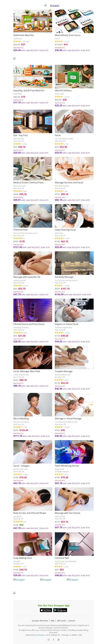The height and width of the screenshot is (644, 107).
Task: Click the Twitter bird icon
Action: click(58, 639)
